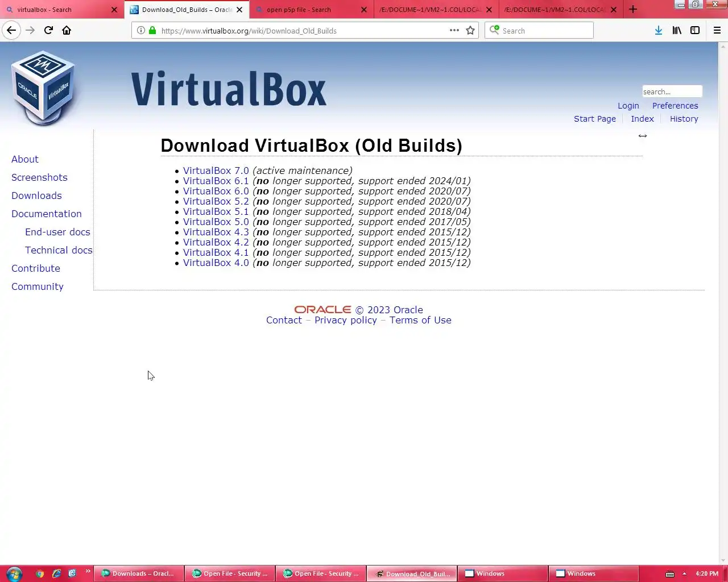This screenshot has width=728, height=582.
Task: Open VirtualBox 7.0 builds link
Action: 216,171
